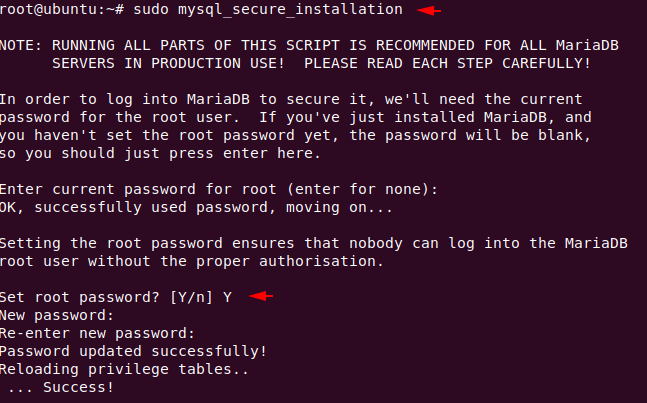
Task: Click the red arrow next to the Y answer
Action: 261,296
